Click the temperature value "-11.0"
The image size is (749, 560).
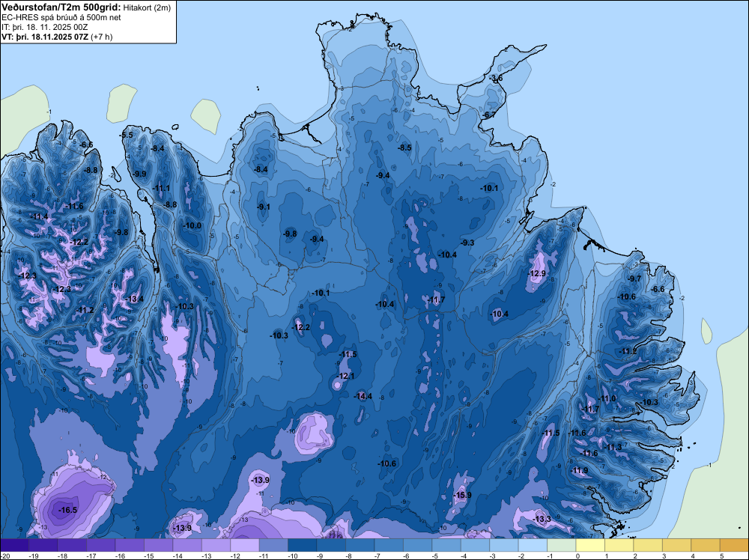(607, 398)
